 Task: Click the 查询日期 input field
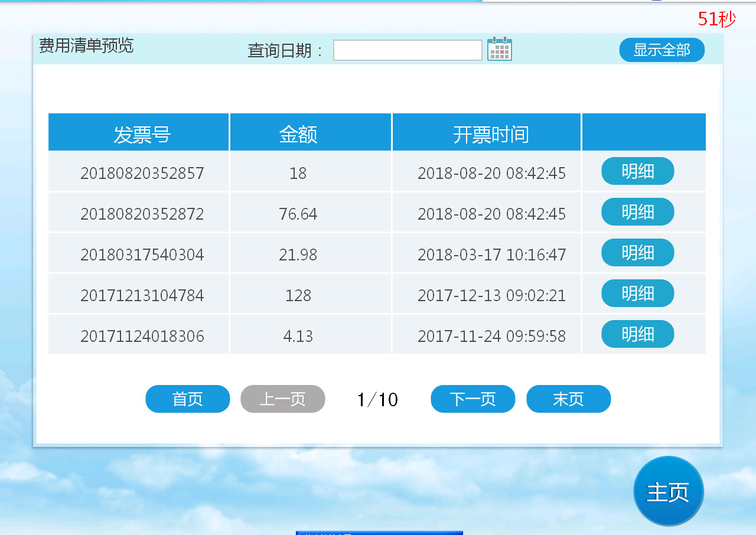tap(408, 50)
